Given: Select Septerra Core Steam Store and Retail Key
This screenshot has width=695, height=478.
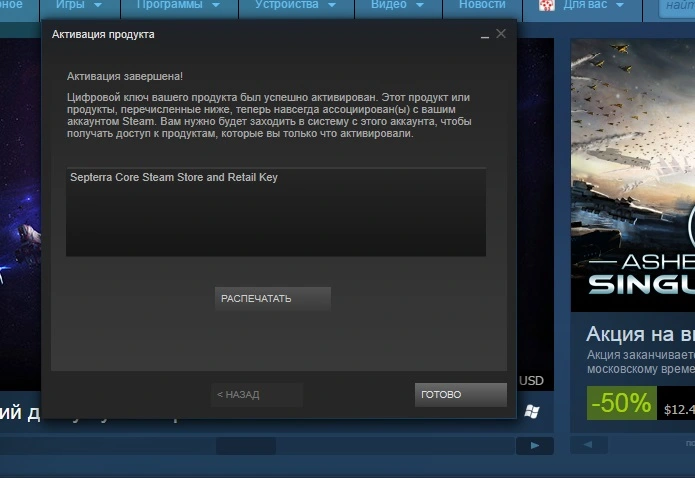Looking at the screenshot, I should coord(174,177).
